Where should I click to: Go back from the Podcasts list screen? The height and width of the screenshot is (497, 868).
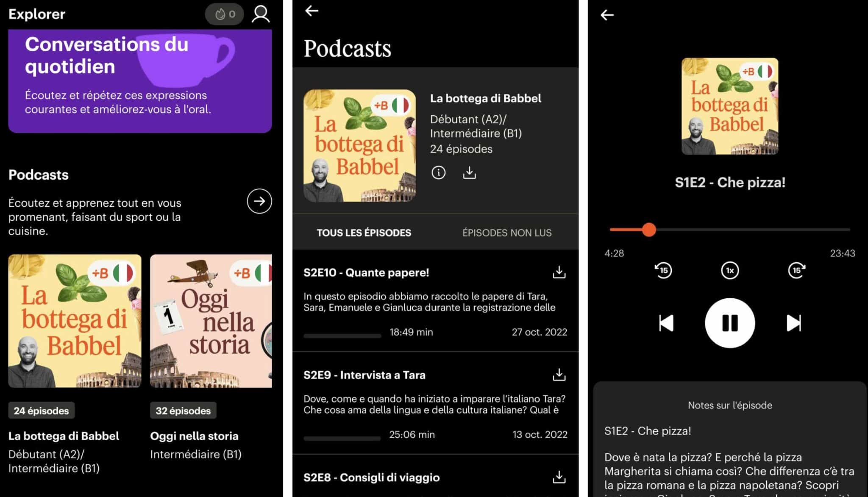point(312,11)
